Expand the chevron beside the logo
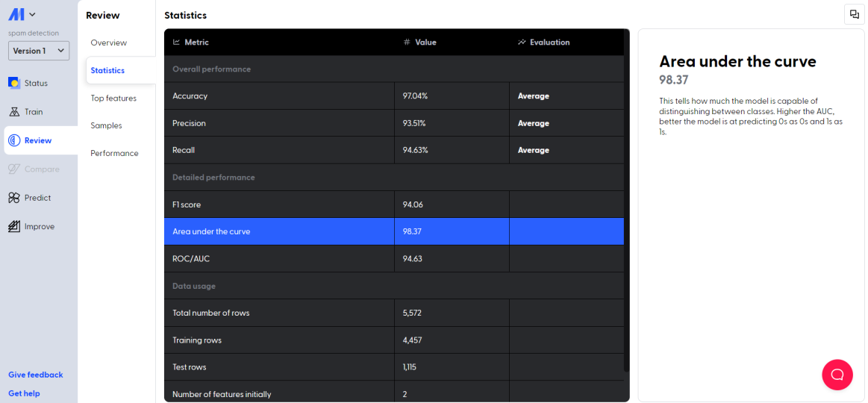This screenshot has height=403, width=868. [x=32, y=15]
